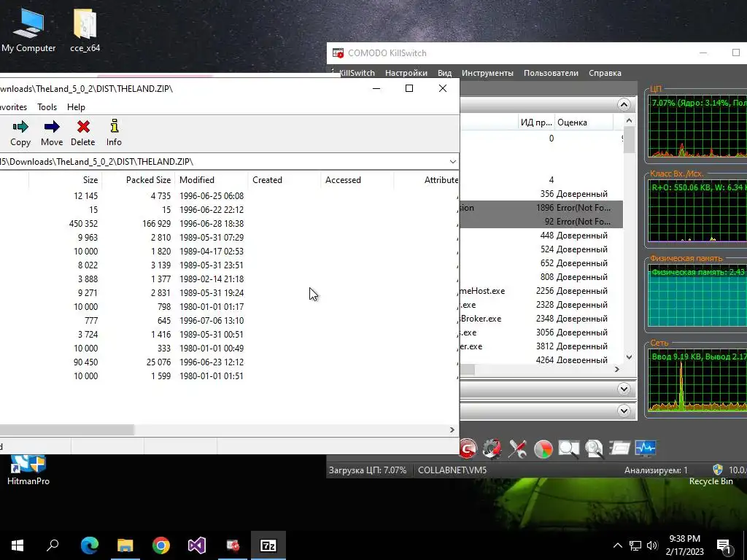Image resolution: width=747 pixels, height=560 pixels.
Task: Open the network tray icon
Action: pyautogui.click(x=635, y=545)
